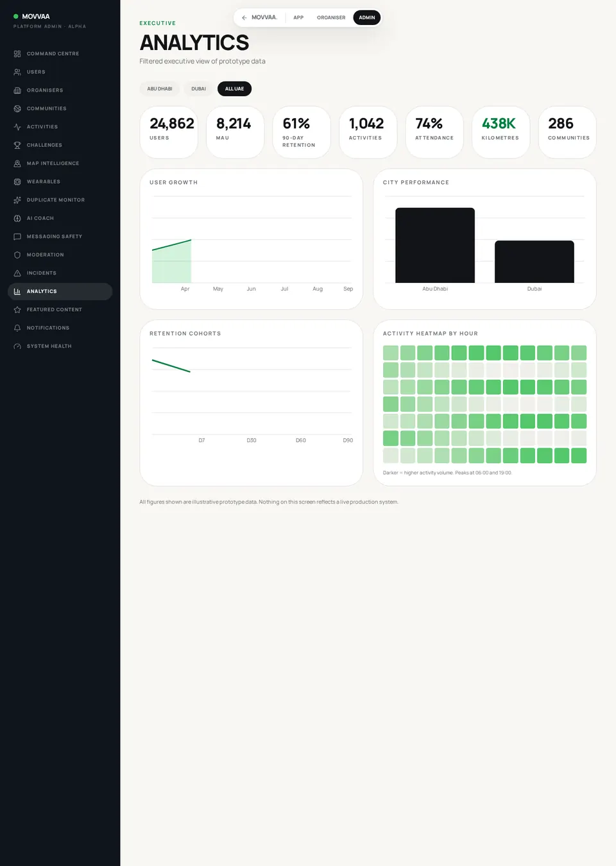The width and height of the screenshot is (616, 866).
Task: Click the Moderation sidebar label
Action: click(46, 255)
